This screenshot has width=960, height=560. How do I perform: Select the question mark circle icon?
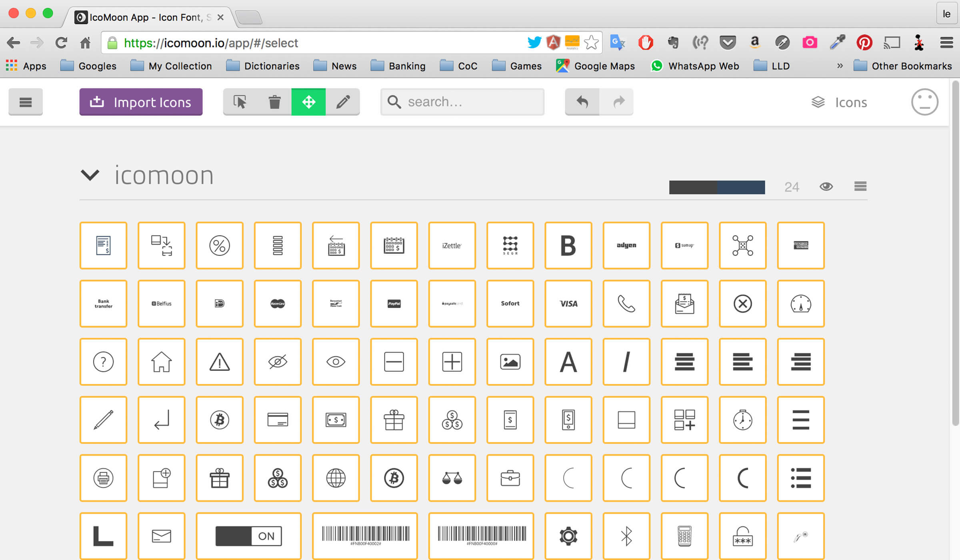pyautogui.click(x=103, y=362)
